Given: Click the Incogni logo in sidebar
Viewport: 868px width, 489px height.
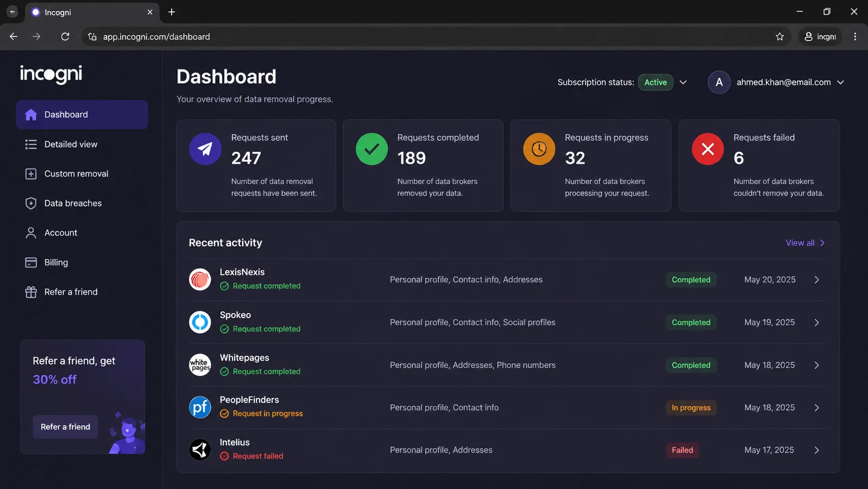Looking at the screenshot, I should point(51,74).
